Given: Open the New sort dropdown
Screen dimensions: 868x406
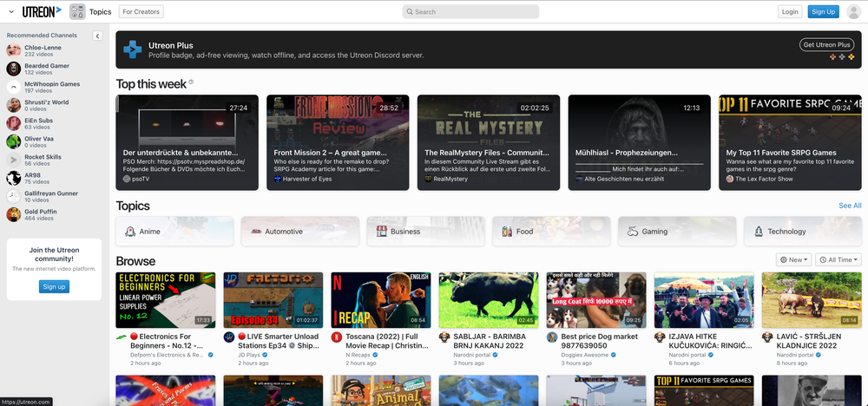Looking at the screenshot, I should [794, 259].
